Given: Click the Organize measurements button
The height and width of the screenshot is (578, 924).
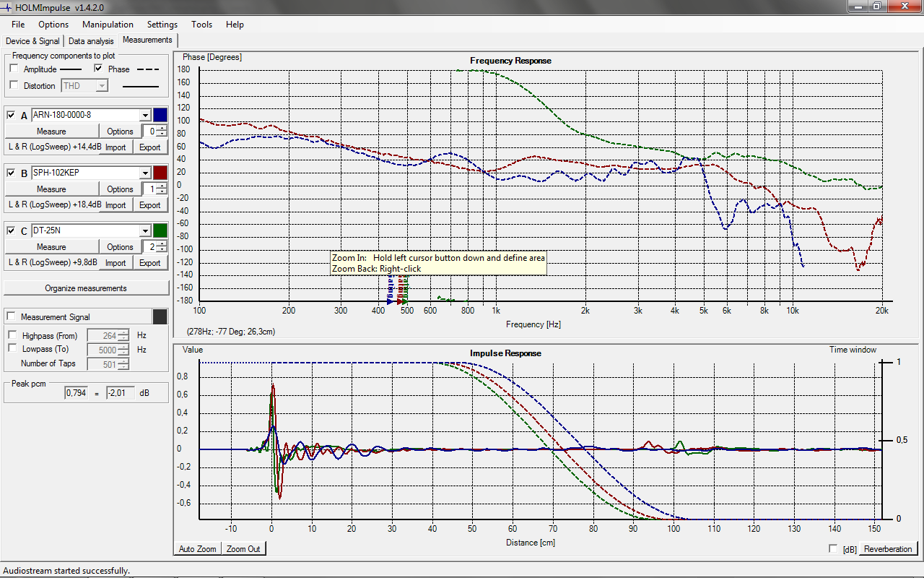Looking at the screenshot, I should click(x=86, y=288).
